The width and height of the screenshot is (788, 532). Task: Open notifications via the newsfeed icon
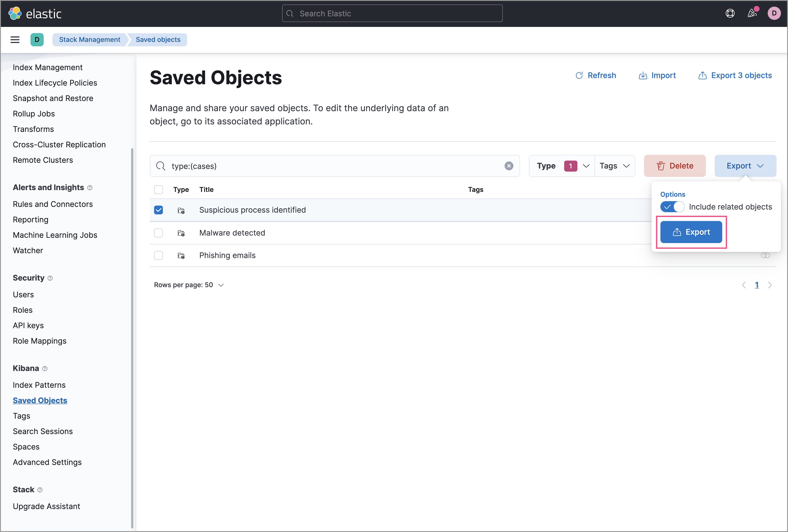(x=752, y=13)
